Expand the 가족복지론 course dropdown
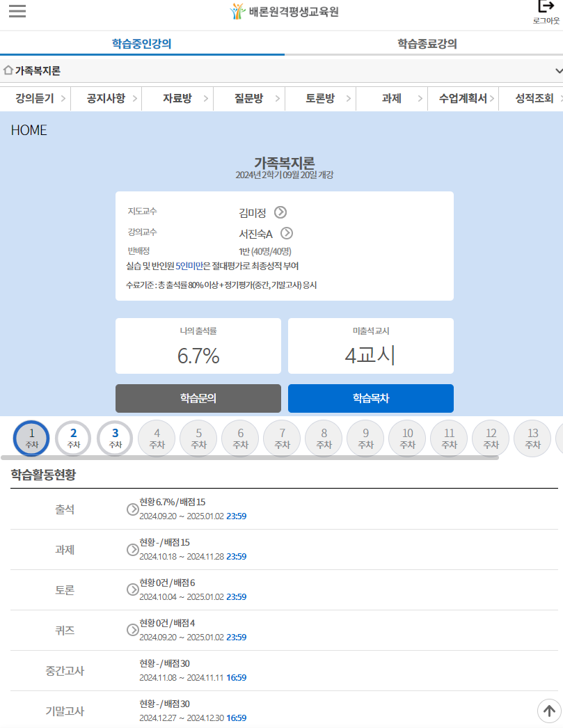 (558, 71)
